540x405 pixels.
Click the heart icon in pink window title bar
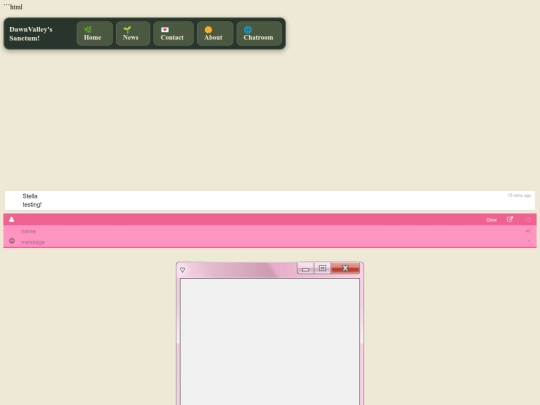[183, 270]
